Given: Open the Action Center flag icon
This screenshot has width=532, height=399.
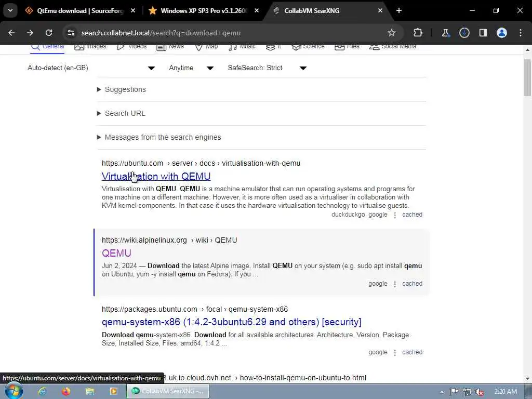Looking at the screenshot, I should pos(454,392).
